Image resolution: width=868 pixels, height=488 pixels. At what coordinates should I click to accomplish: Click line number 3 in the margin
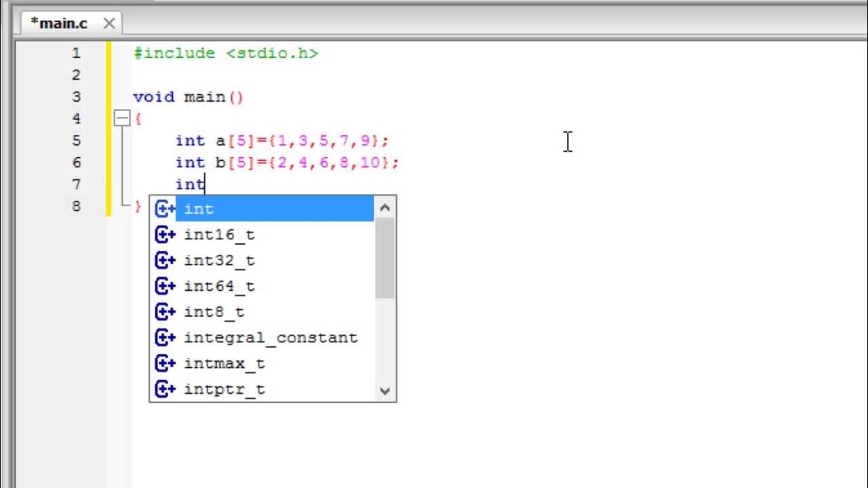(76, 97)
